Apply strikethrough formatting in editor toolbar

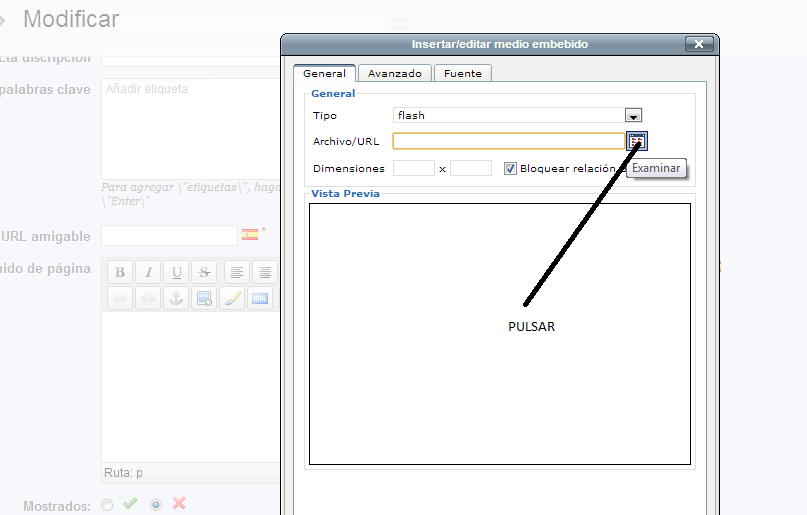tap(204, 272)
